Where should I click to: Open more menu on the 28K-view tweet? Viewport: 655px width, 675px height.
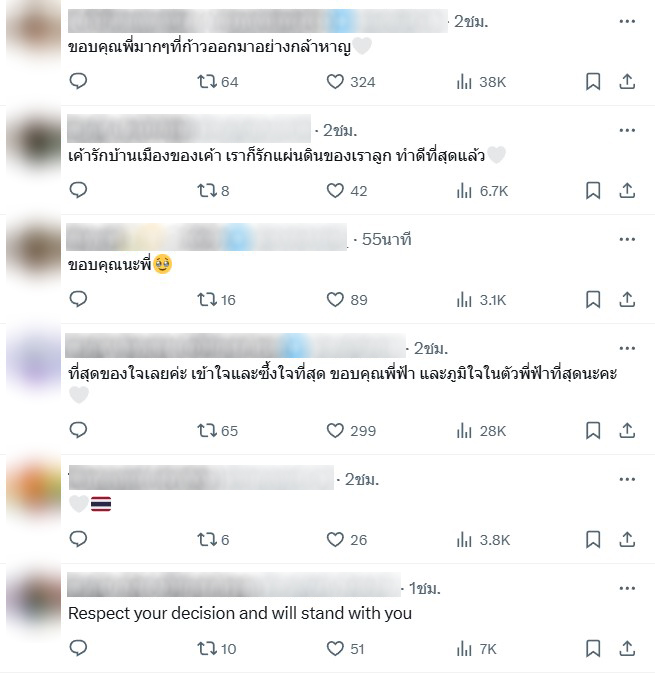point(627,348)
